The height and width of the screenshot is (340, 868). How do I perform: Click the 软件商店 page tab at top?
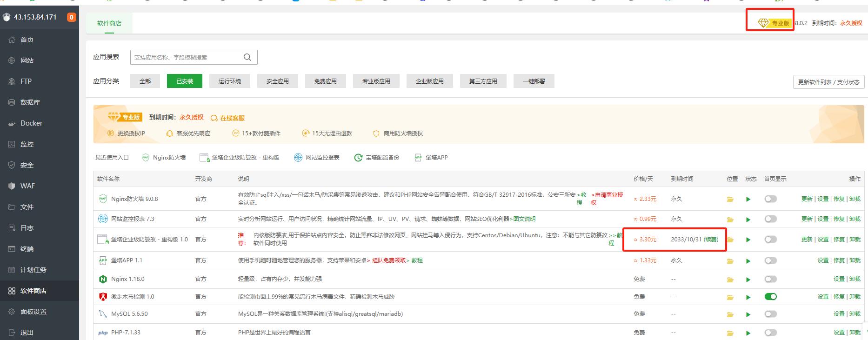point(109,23)
